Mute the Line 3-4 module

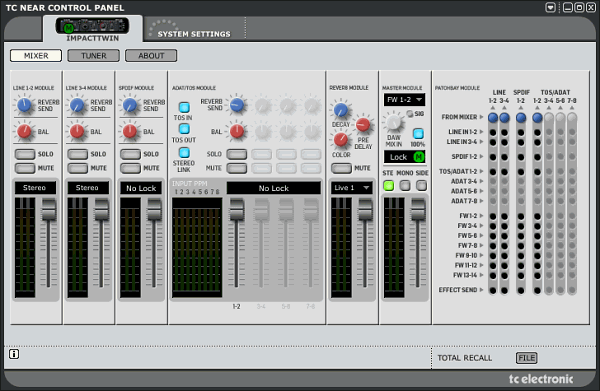click(x=78, y=168)
